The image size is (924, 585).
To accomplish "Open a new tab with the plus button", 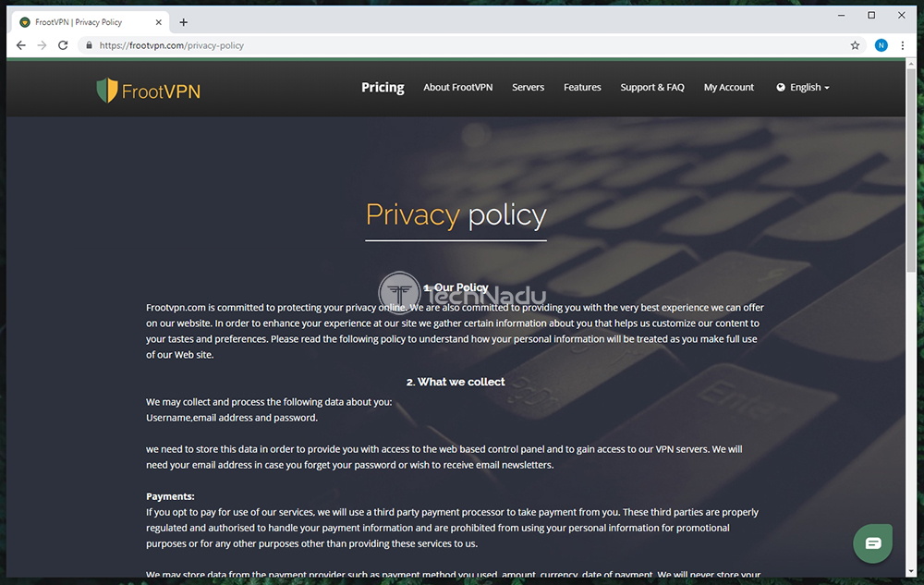I will [184, 22].
